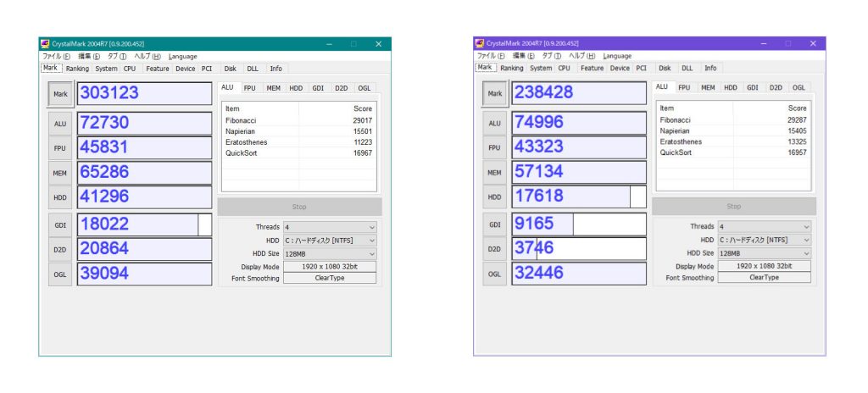Switch to Ranking tab in right window
Image resolution: width=868 pixels, height=393 pixels.
(511, 68)
